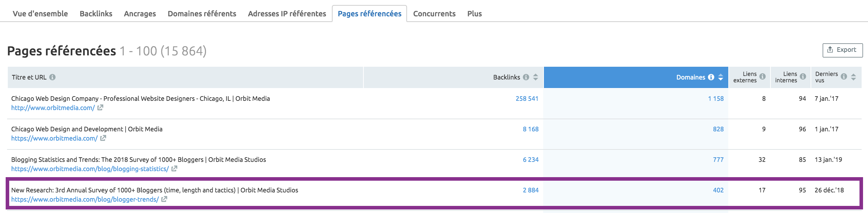
Task: Click info icon beside Domaines header
Action: click(711, 77)
